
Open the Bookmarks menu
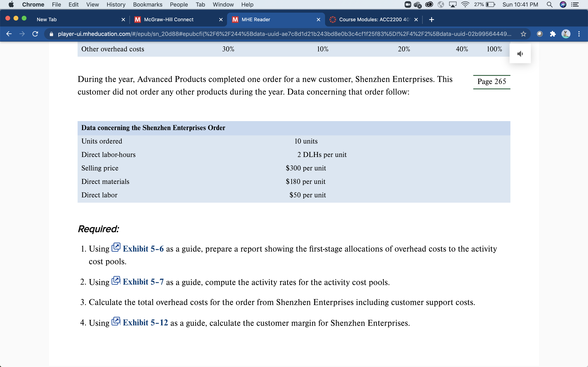pos(147,4)
